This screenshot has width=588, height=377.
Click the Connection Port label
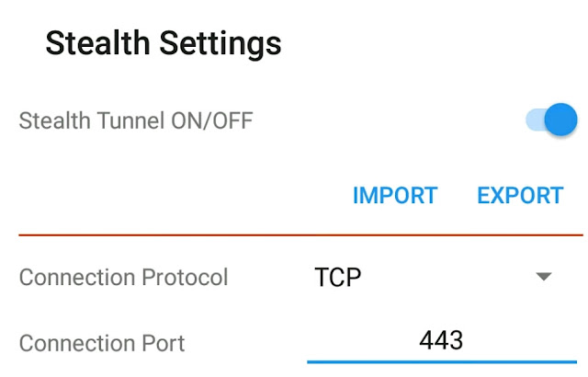pos(102,343)
